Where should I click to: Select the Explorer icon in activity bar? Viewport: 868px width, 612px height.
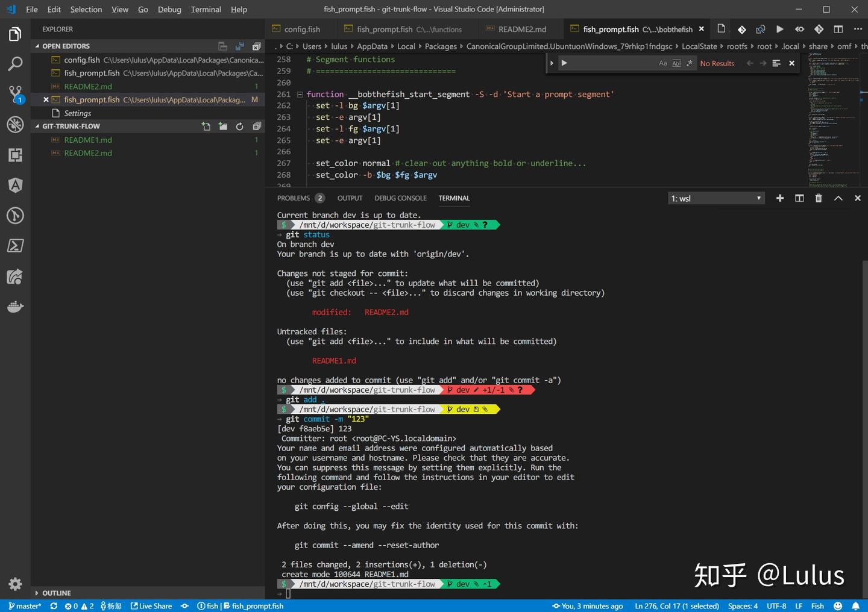[x=15, y=34]
